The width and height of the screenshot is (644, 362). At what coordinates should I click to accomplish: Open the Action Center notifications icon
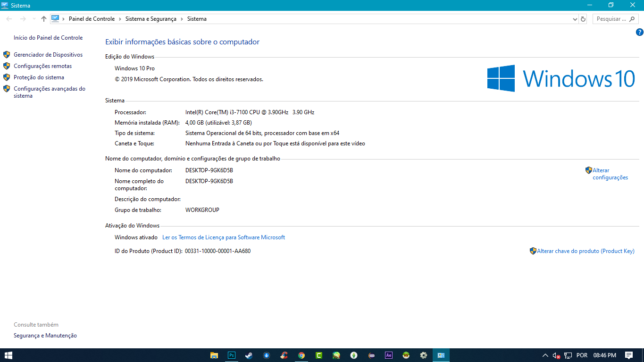pos(629,355)
